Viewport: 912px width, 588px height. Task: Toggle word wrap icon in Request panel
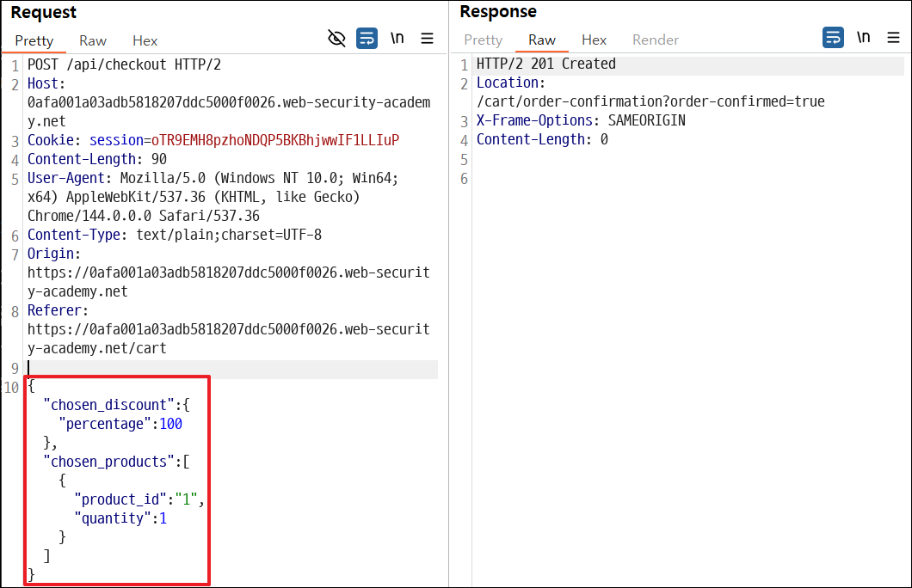tap(367, 39)
